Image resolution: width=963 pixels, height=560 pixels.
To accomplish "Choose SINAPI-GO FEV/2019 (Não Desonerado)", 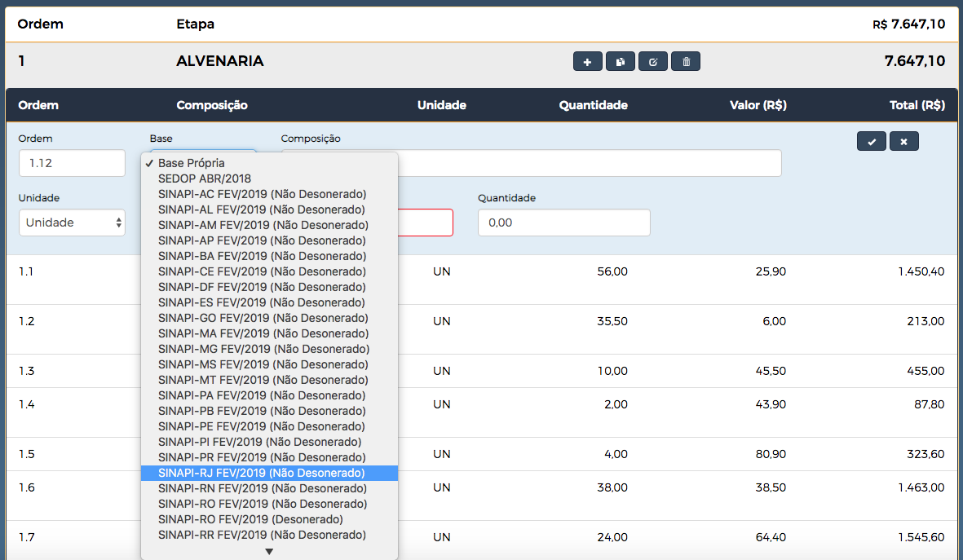I will click(270, 318).
